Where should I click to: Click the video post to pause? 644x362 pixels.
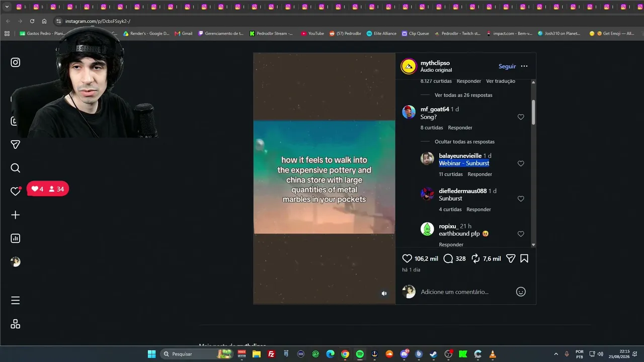pos(324,178)
